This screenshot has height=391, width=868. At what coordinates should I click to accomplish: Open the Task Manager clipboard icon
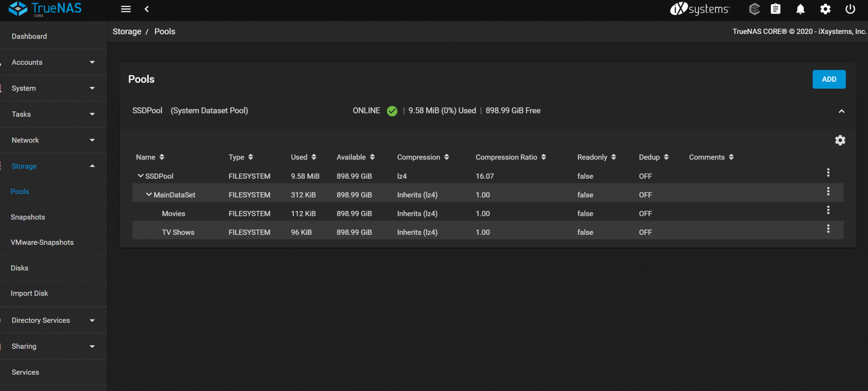pyautogui.click(x=776, y=9)
